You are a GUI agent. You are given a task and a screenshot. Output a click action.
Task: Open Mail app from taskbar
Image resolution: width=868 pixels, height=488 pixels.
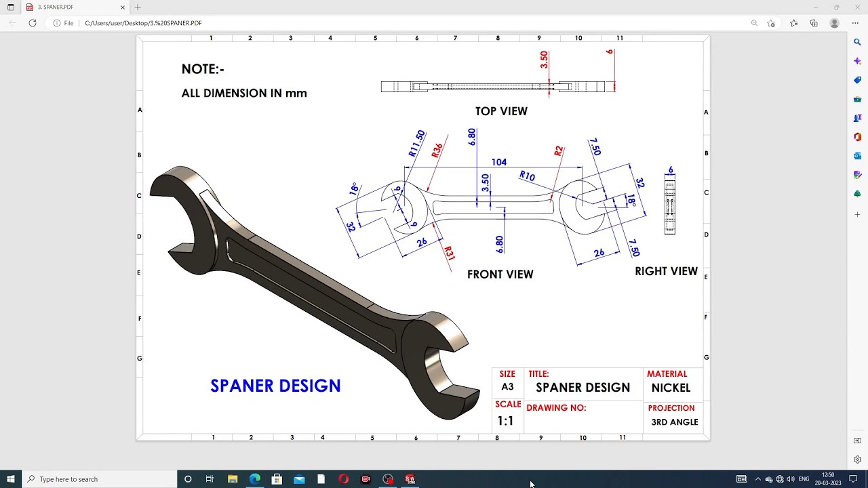[x=299, y=479]
